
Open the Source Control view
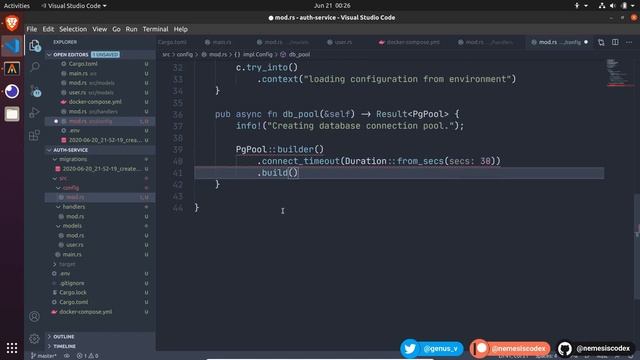click(x=35, y=90)
